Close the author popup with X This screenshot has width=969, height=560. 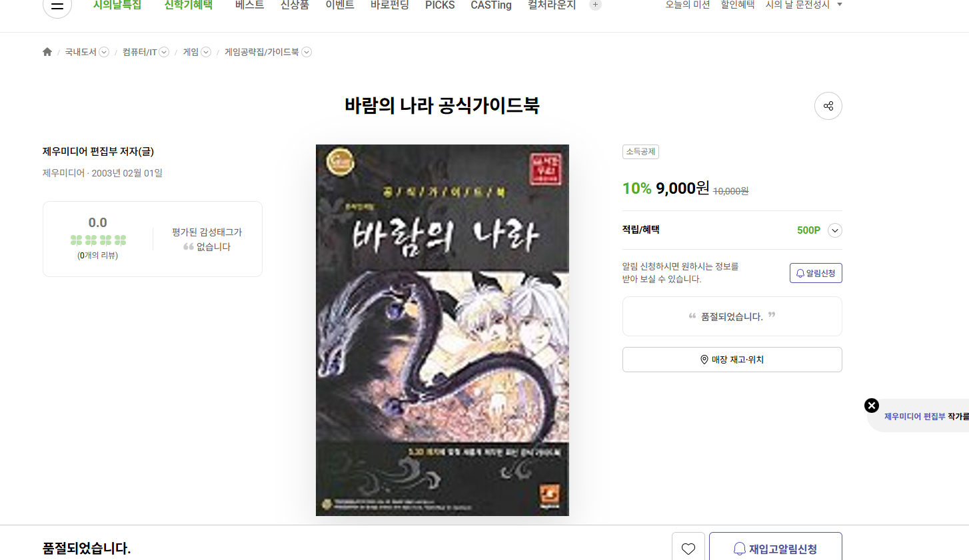tap(872, 406)
